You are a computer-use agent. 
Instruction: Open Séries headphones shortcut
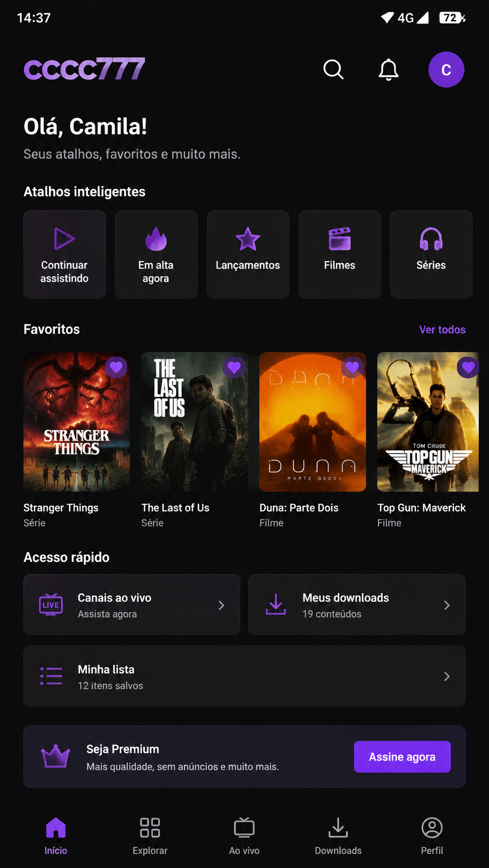(431, 254)
